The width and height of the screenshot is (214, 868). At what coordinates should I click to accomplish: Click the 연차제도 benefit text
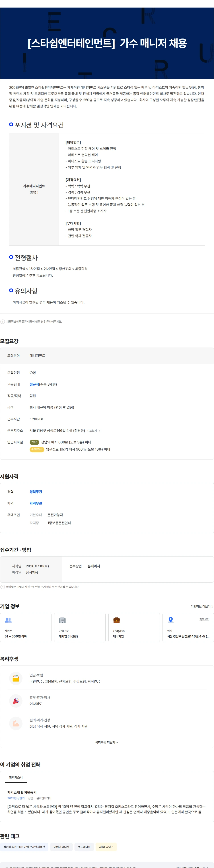click(36, 704)
